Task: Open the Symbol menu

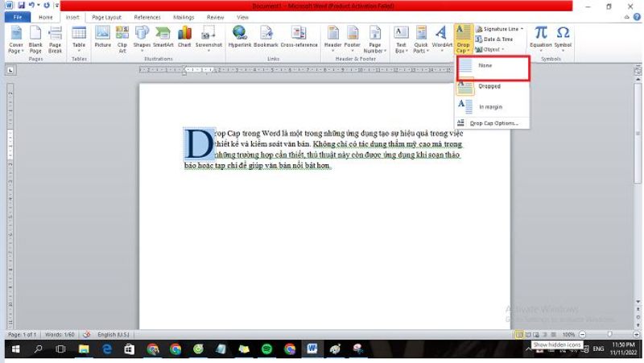Action: point(563,39)
